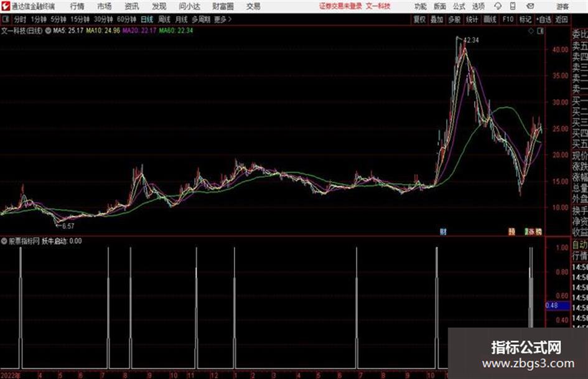Screen dimensions: 588x379
Task: Click the mobile phone icon
Action: click(x=513, y=6)
